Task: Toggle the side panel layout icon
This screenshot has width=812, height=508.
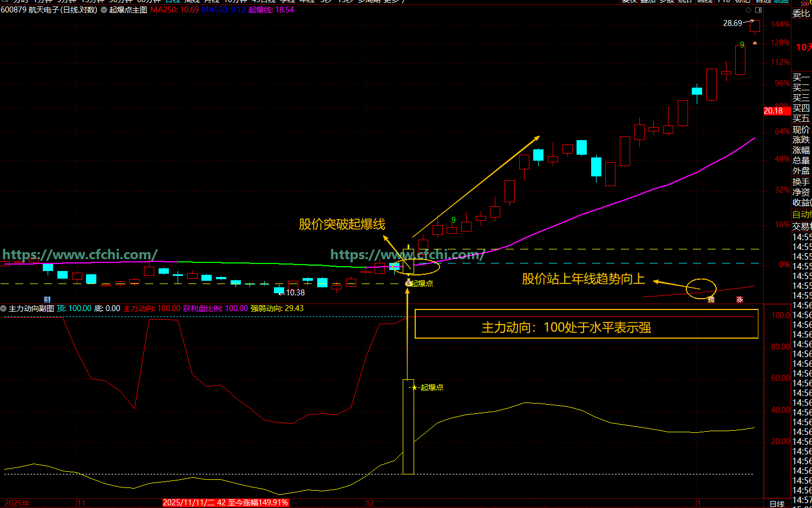Action: click(x=758, y=10)
